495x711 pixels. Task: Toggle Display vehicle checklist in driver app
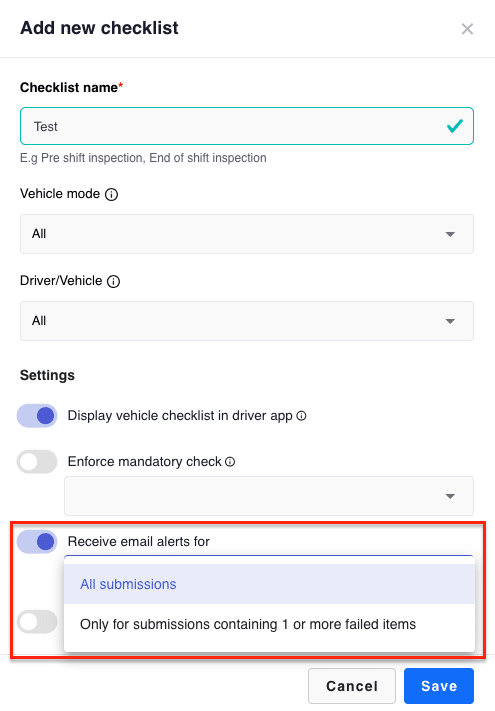37,416
